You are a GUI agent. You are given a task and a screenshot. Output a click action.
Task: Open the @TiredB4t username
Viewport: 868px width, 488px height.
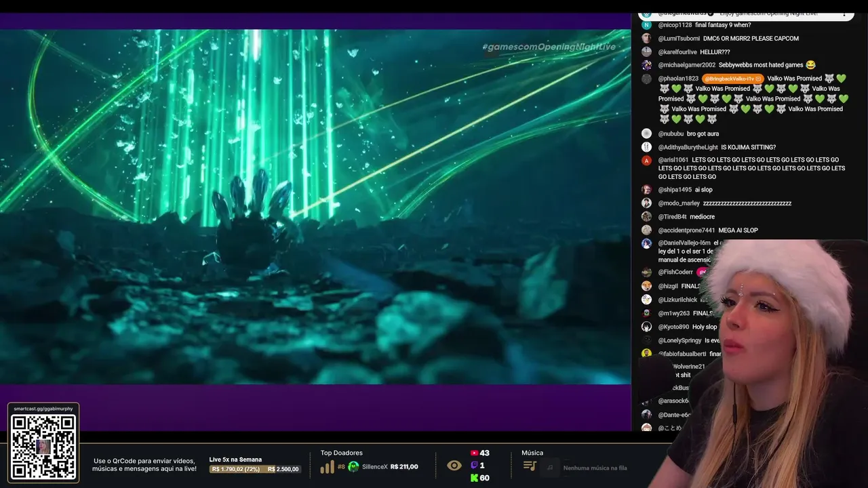click(672, 217)
